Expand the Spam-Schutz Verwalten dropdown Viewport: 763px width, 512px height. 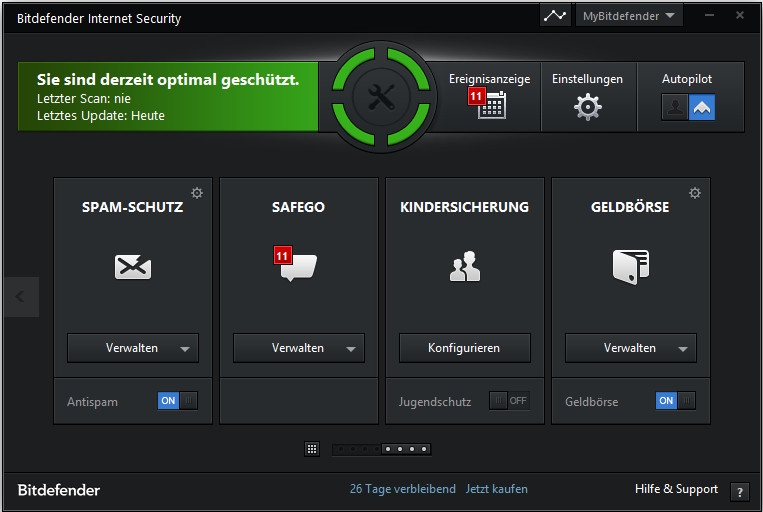point(184,349)
